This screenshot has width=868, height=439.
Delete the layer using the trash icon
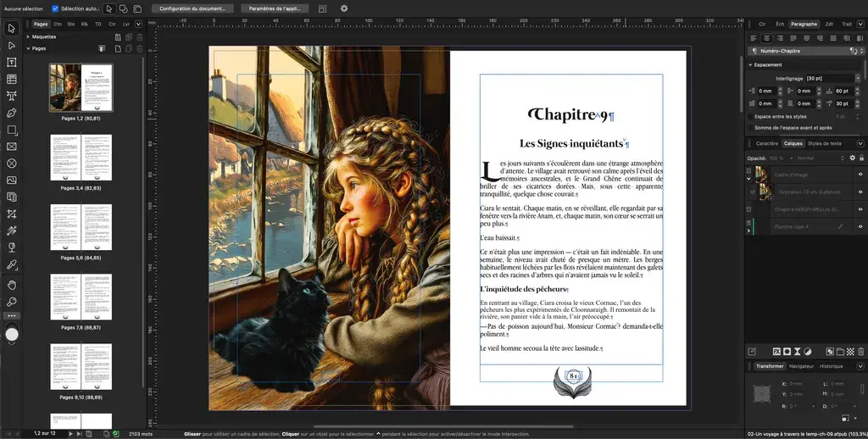click(861, 351)
